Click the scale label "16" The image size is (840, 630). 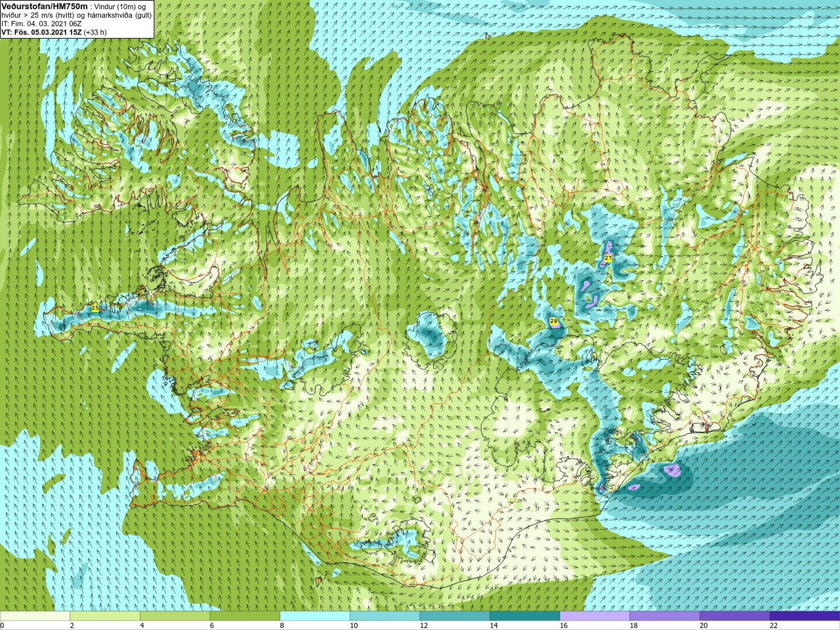tap(564, 625)
